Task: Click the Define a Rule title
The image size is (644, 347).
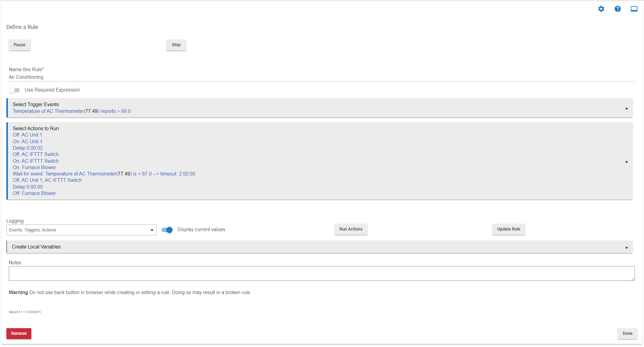Action: point(22,27)
